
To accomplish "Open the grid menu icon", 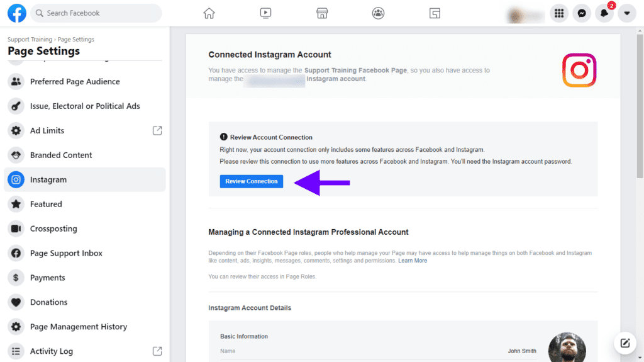I will [559, 13].
